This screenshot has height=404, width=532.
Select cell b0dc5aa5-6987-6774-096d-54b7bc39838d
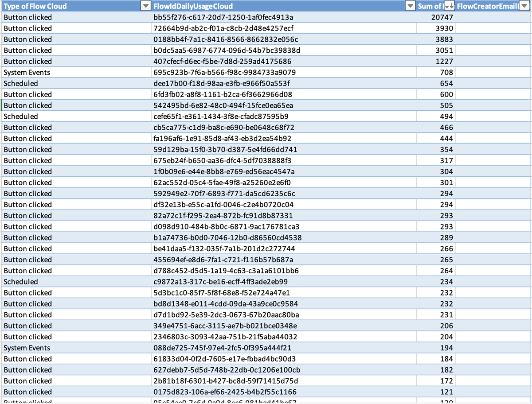tap(284, 50)
